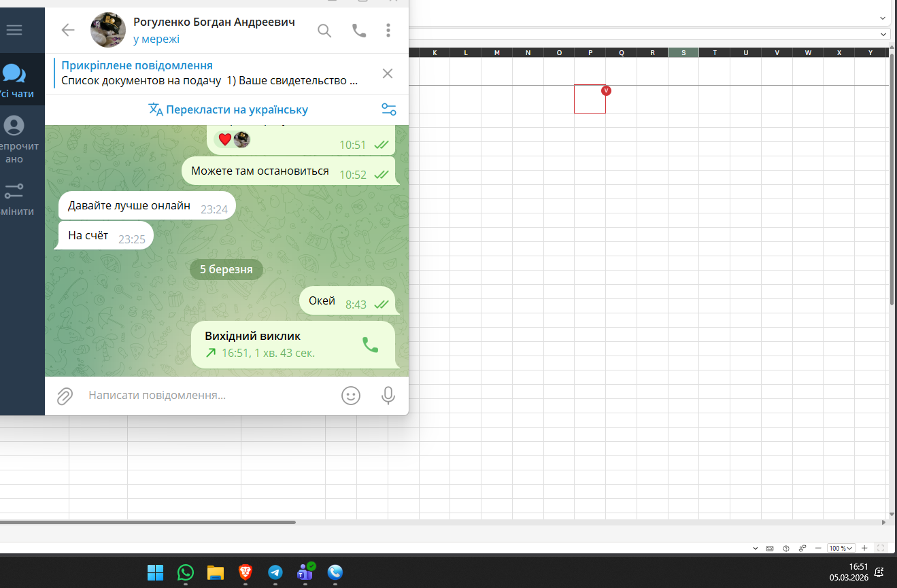The height and width of the screenshot is (588, 897).
Task: Open Microsoft Teams from the taskbar
Action: 305,572
